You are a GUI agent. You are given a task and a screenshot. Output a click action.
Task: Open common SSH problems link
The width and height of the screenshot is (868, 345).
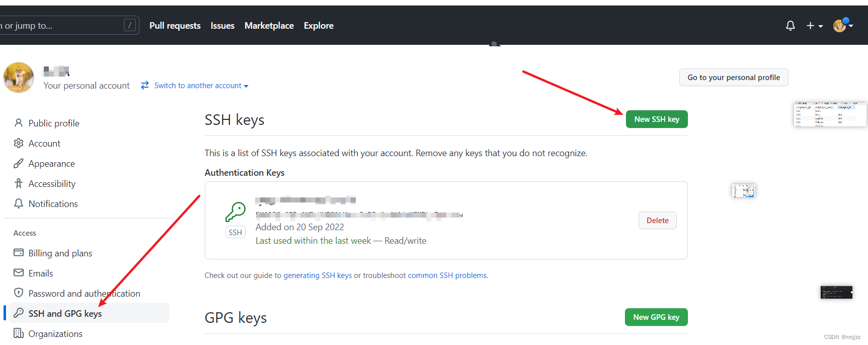[447, 275]
